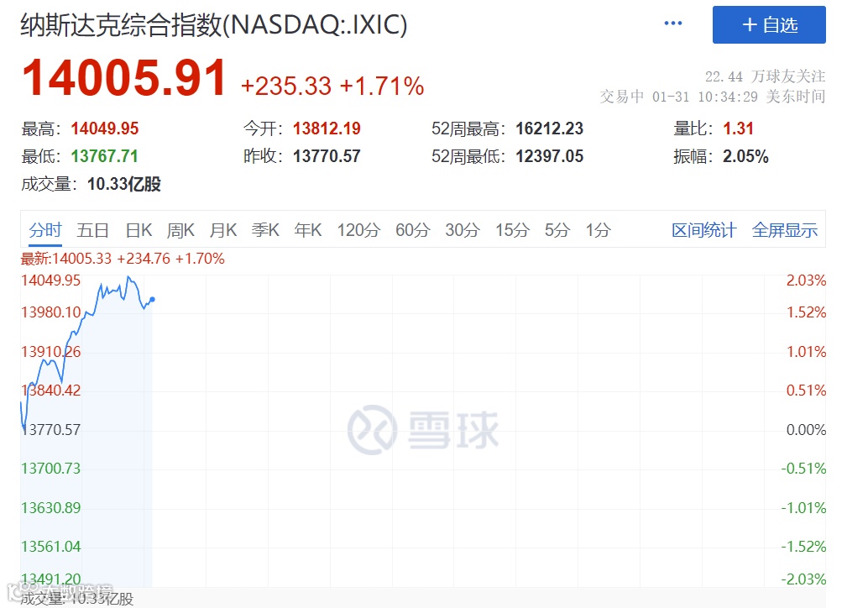Image resolution: width=868 pixels, height=608 pixels.
Task: Switch to the 五日 chart tab
Action: [92, 230]
